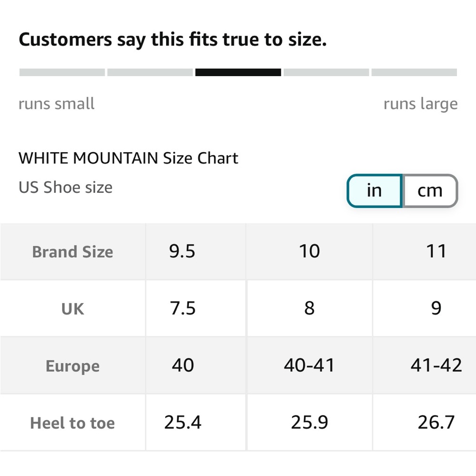Click the Brand Size row header
The height and width of the screenshot is (476, 476).
72,252
